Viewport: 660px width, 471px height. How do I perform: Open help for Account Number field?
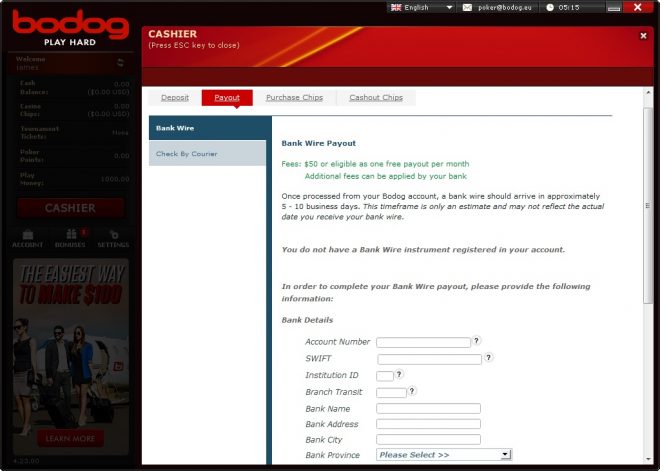(x=476, y=341)
